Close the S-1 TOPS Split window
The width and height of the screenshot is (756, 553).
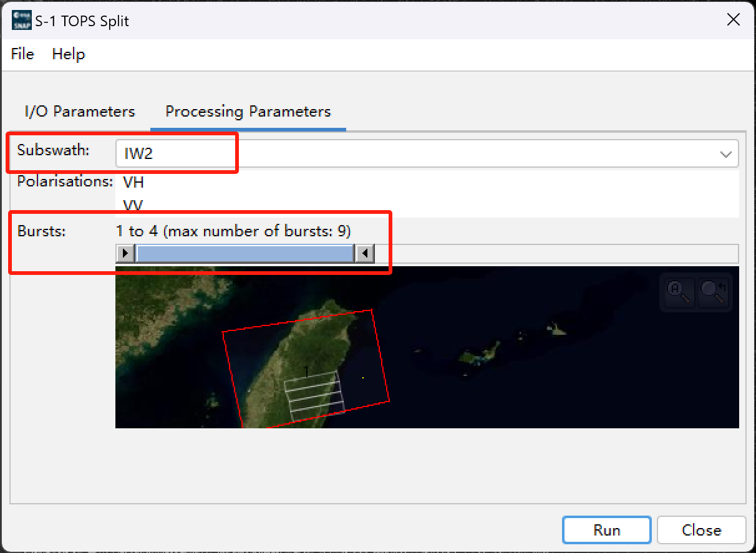tap(734, 20)
